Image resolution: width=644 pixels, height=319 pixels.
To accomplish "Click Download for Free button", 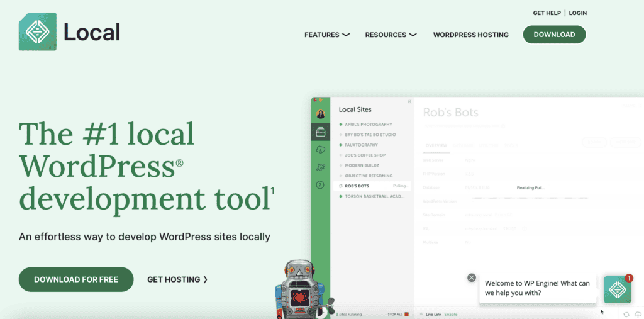I will (76, 279).
